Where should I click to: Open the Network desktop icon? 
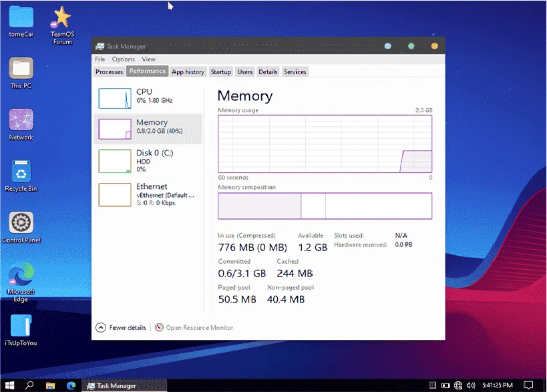click(21, 124)
